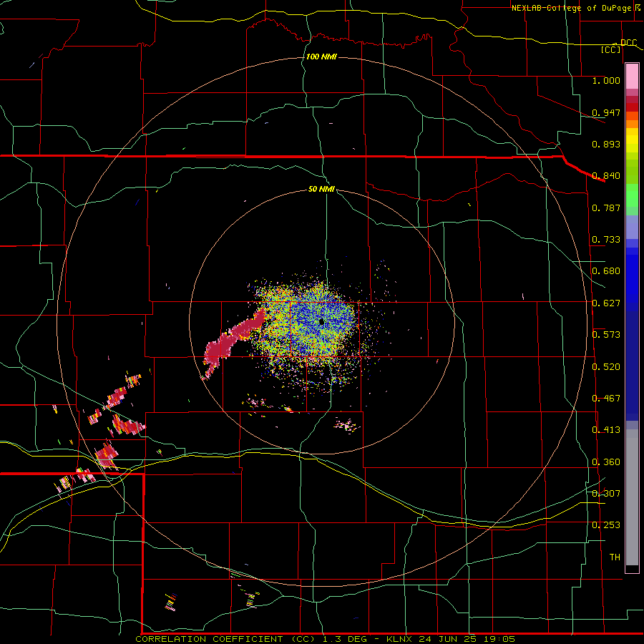The image size is (644, 644).
Task: Click the black radar site dot at the center of the rings
Action: 321,321
